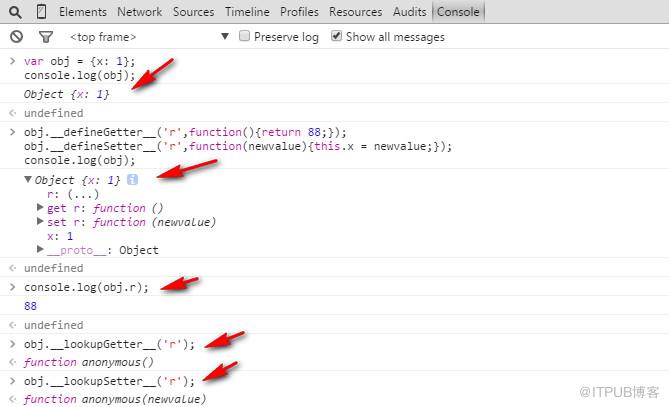
Task: Toggle the mobile device mode icon
Action: pos(41,12)
